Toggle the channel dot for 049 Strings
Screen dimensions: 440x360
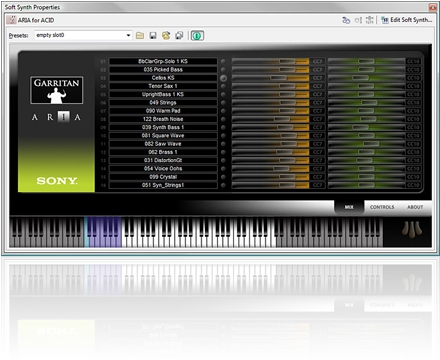[x=223, y=103]
